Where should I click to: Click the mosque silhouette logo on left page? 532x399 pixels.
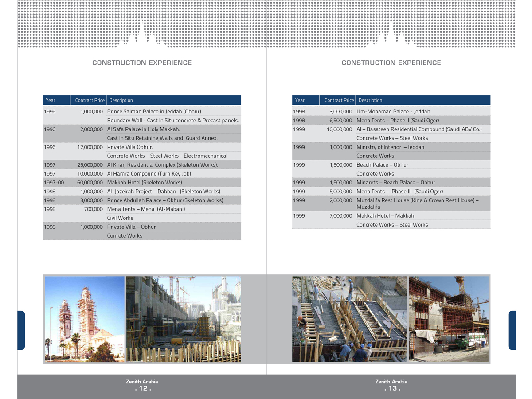tap(142, 35)
